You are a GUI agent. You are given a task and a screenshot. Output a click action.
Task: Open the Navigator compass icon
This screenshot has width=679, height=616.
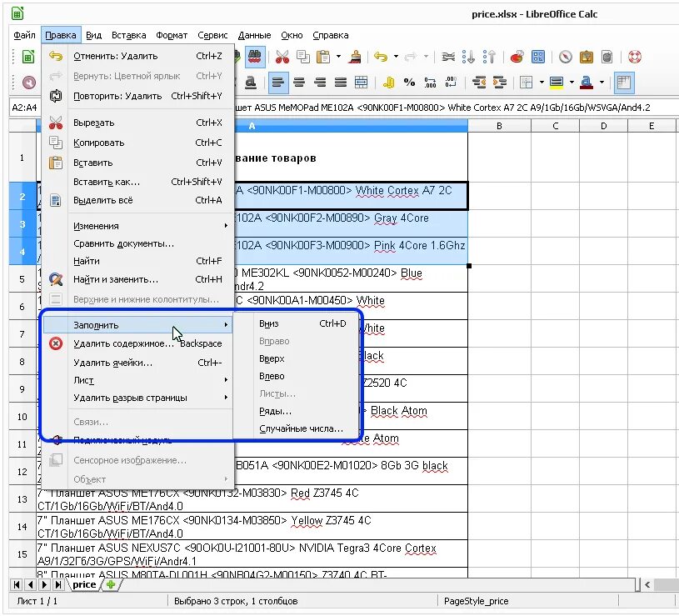[565, 57]
